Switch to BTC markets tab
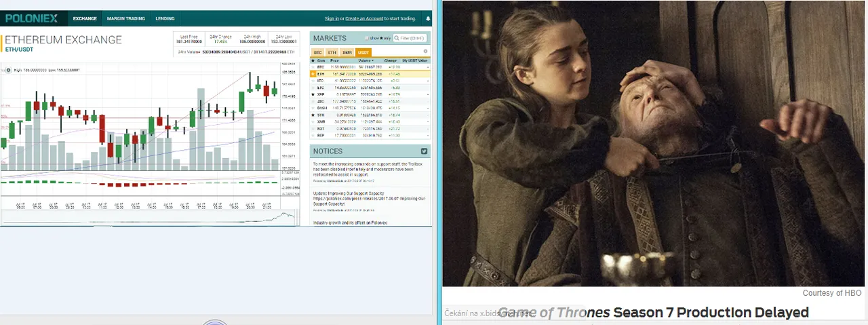 [317, 52]
